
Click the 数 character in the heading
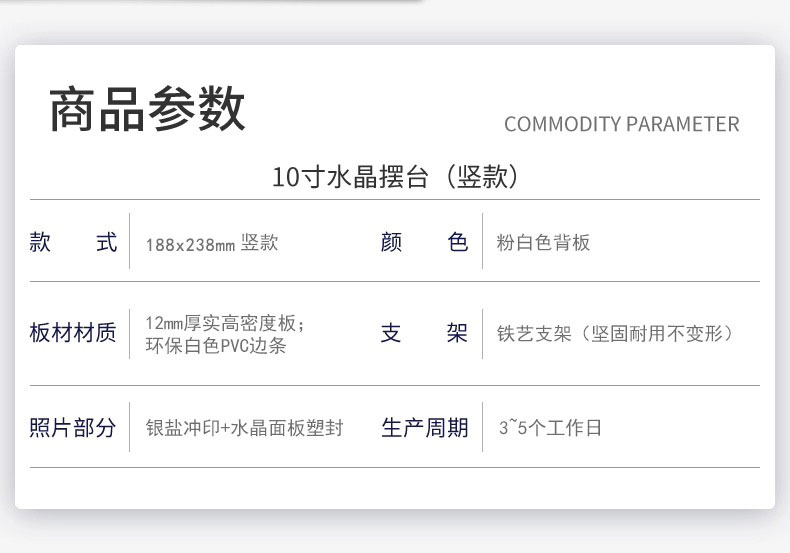coord(222,109)
